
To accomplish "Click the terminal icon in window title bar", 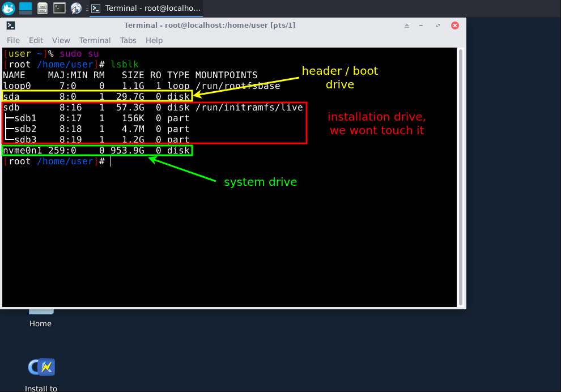I will point(11,25).
